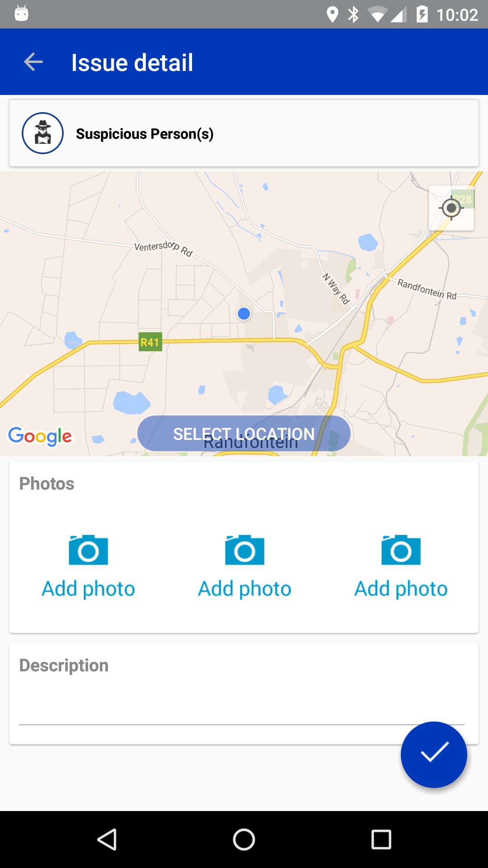Tap the last Add photo camera icon
488x868 pixels.
coord(401,550)
